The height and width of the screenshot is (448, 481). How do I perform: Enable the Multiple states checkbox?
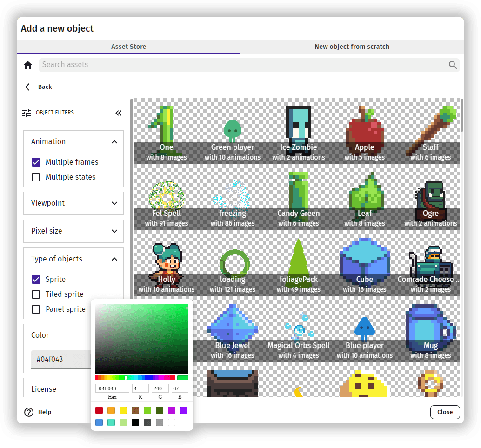pyautogui.click(x=36, y=177)
